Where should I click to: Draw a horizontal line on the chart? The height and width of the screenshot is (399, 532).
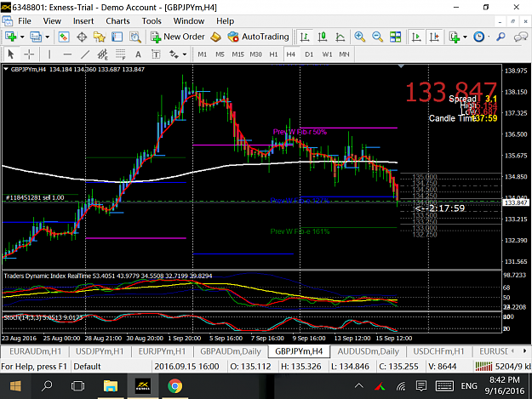[67, 54]
